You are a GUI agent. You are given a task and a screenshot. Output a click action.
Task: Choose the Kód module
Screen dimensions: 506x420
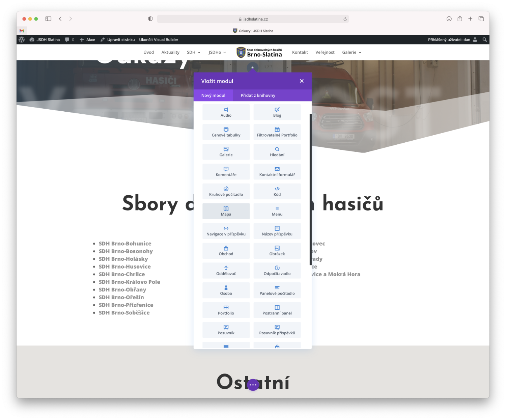click(x=277, y=191)
